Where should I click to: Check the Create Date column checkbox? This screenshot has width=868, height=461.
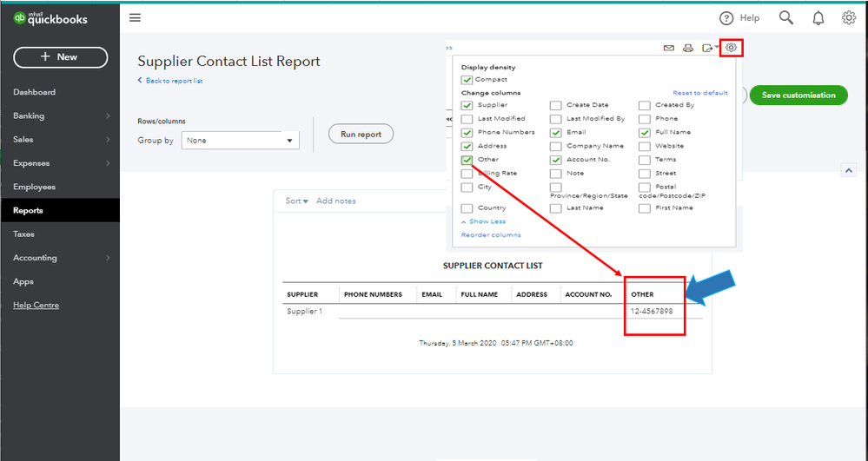pyautogui.click(x=556, y=105)
